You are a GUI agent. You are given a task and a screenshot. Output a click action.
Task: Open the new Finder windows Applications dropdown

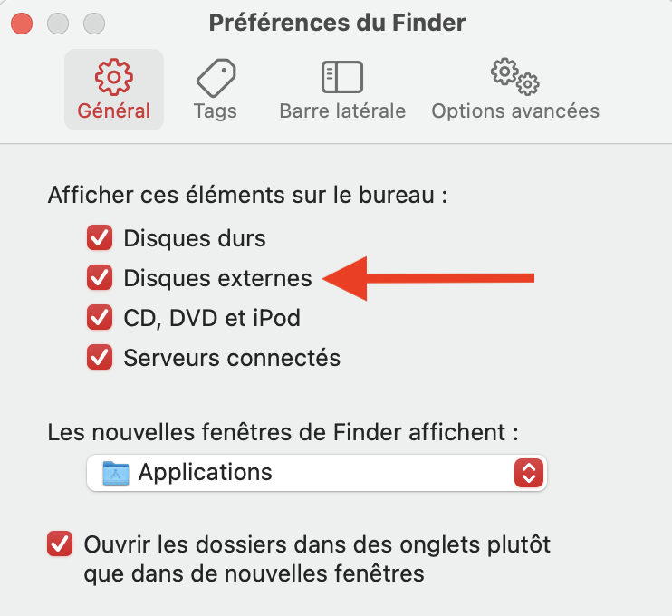(x=317, y=472)
